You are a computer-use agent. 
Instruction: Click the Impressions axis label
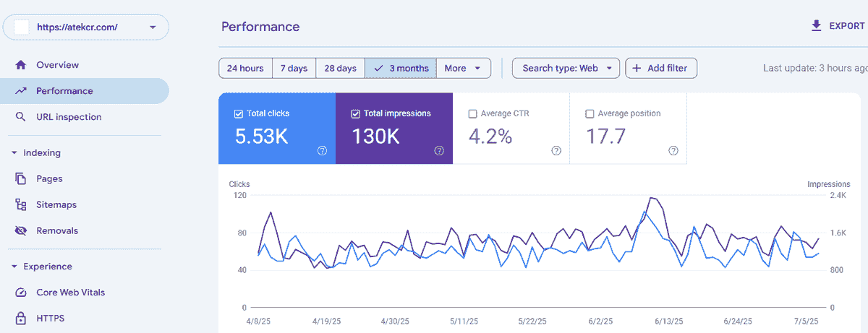(827, 185)
